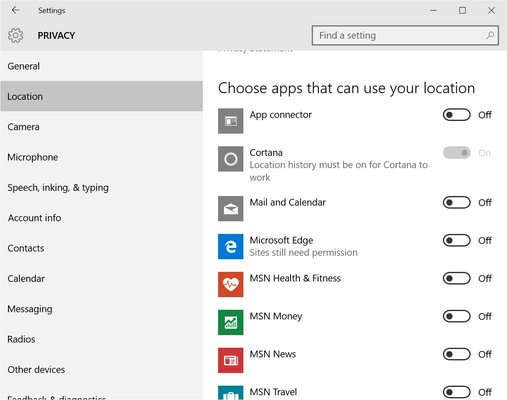507x400 pixels.
Task: Click the search magnifier icon
Action: 490,35
